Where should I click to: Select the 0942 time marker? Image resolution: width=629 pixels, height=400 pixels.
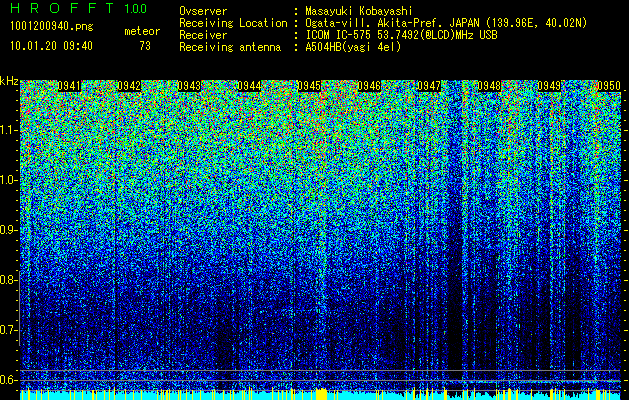tap(129, 86)
